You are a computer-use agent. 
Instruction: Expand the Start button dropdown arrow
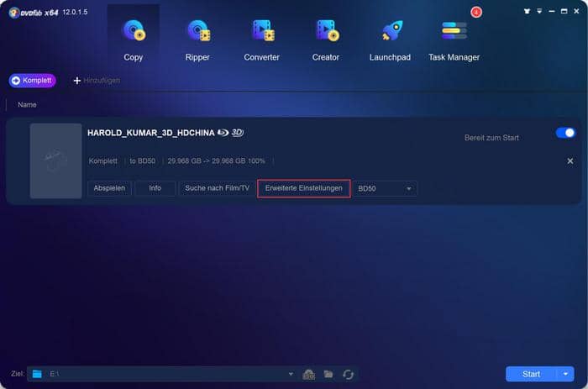click(x=565, y=374)
